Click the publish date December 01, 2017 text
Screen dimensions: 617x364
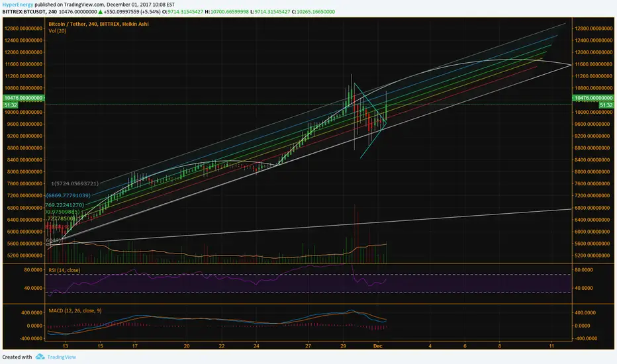click(x=129, y=5)
